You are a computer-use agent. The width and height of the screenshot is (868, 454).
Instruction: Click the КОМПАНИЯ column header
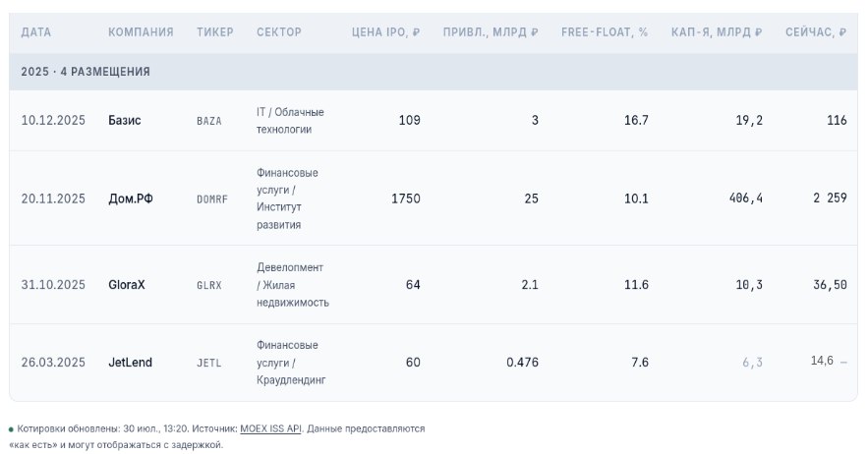tap(141, 32)
